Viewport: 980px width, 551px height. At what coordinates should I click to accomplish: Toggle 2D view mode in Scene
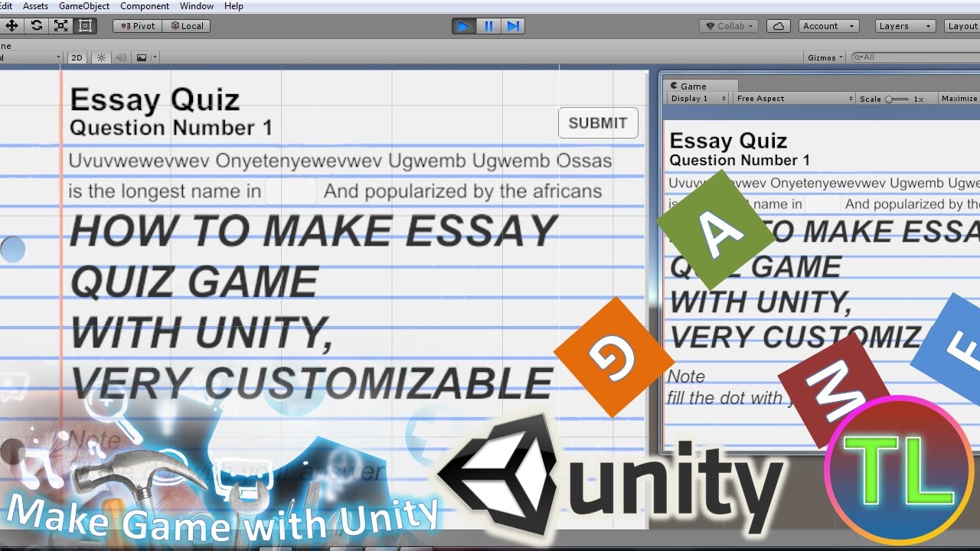77,57
